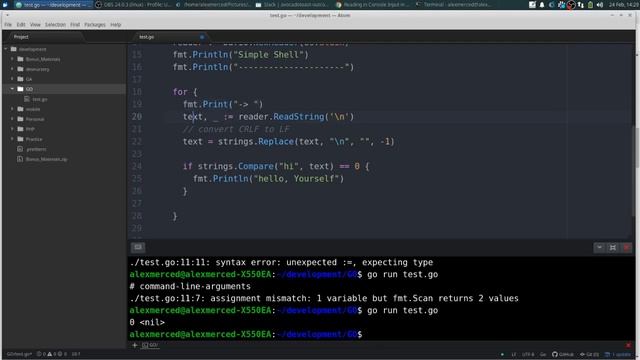Open the Help menu

tap(116, 25)
